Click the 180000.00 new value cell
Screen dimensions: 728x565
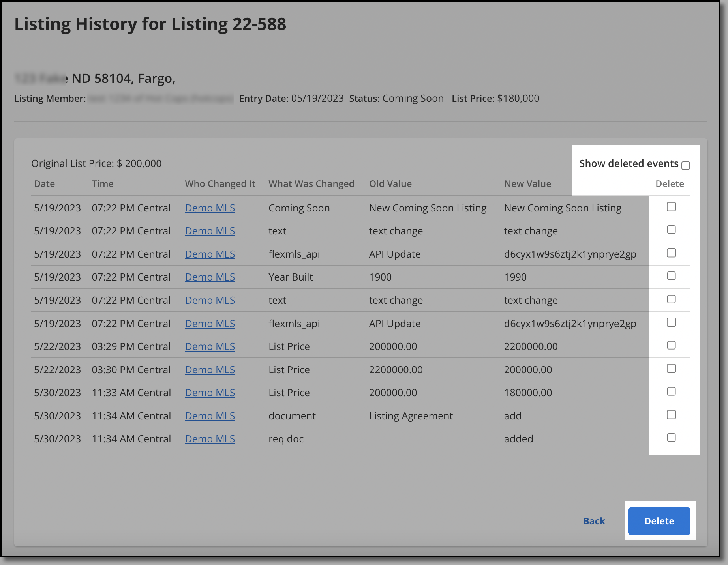click(528, 393)
